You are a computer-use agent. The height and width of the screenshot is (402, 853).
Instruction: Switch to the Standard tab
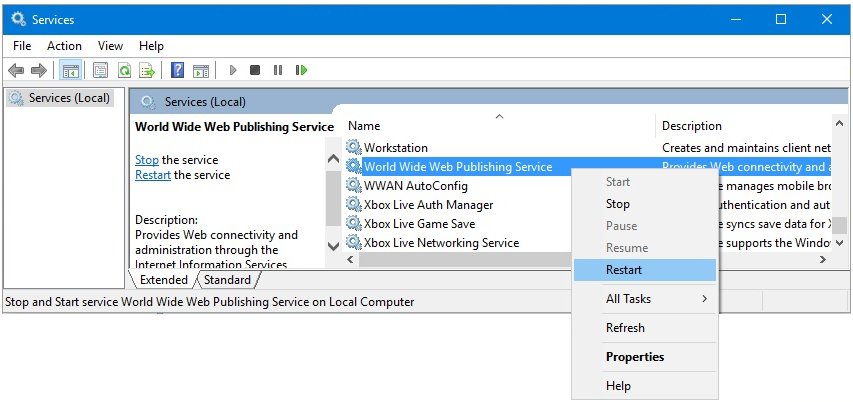click(x=227, y=280)
